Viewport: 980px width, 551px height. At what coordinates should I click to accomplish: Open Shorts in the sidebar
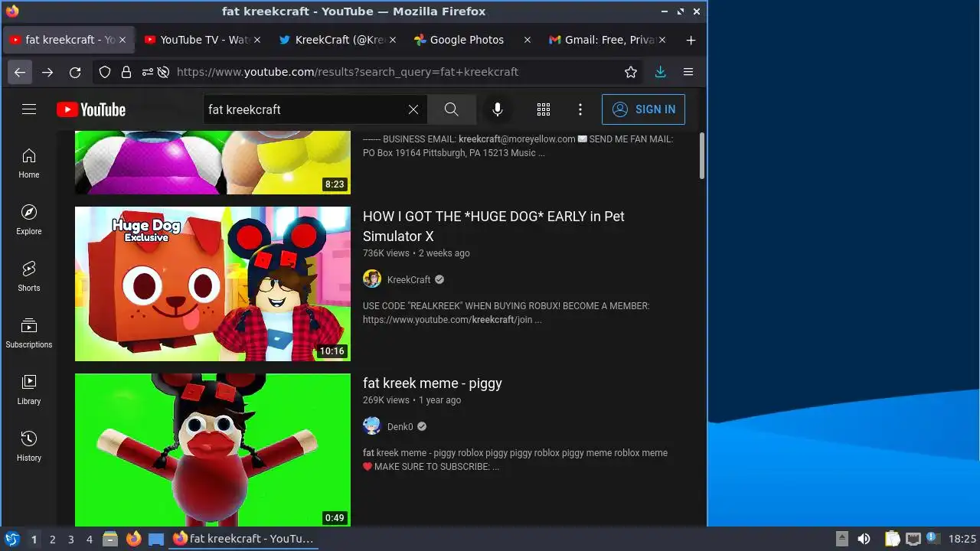[29, 277]
